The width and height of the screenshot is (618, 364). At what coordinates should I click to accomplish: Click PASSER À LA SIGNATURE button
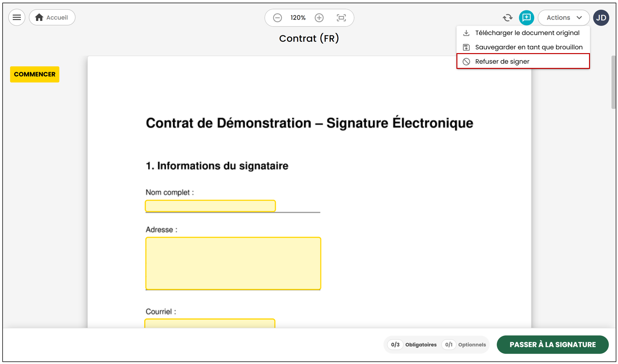tap(553, 344)
